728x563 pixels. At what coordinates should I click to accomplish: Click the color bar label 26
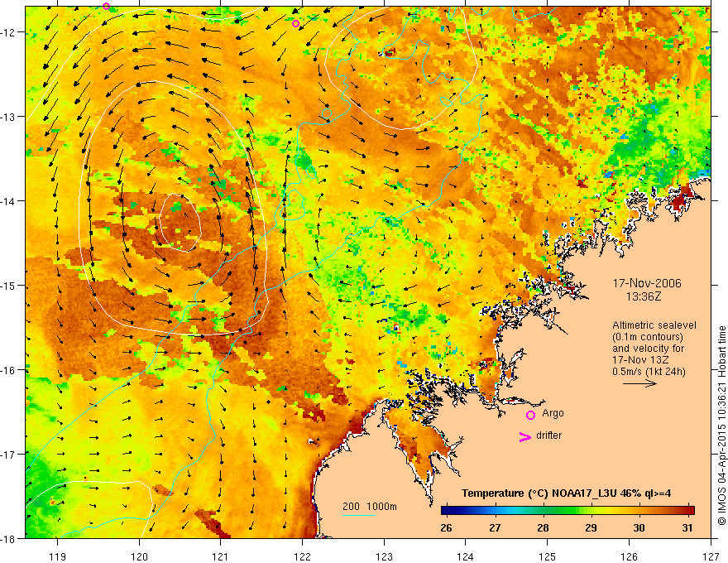pos(446,527)
